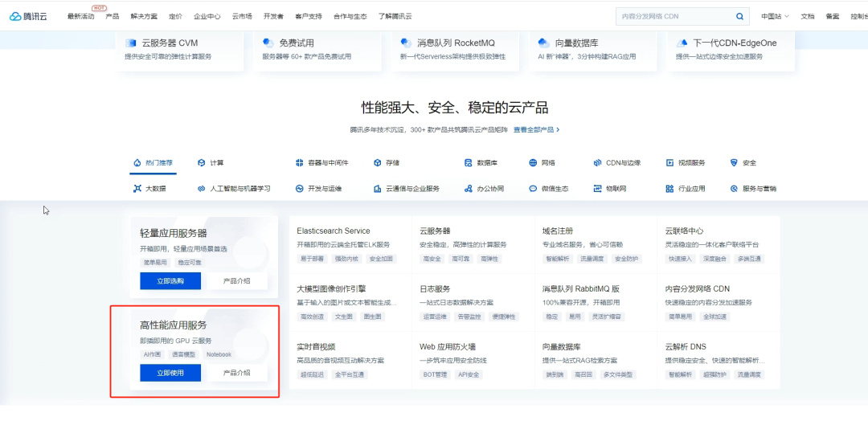Click the CDN与边缘 category icon
Image resolution: width=868 pixels, height=425 pixels.
pyautogui.click(x=597, y=163)
